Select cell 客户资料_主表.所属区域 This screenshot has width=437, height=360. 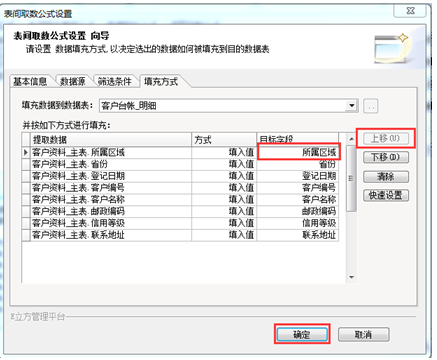111,153
